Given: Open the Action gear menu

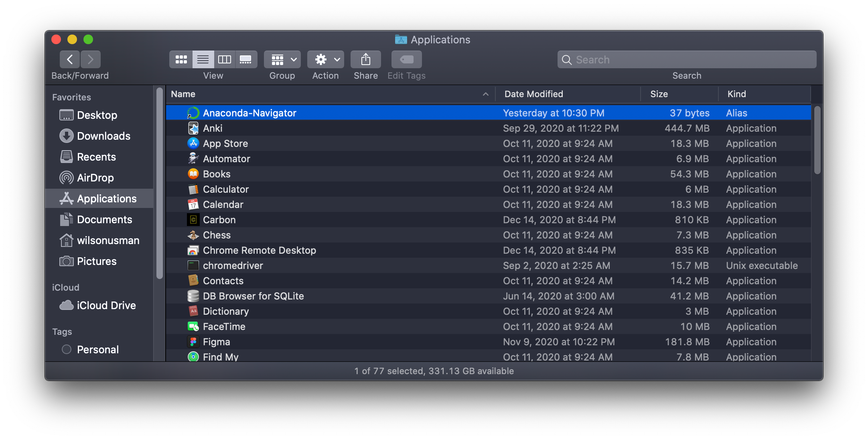Looking at the screenshot, I should tap(326, 59).
